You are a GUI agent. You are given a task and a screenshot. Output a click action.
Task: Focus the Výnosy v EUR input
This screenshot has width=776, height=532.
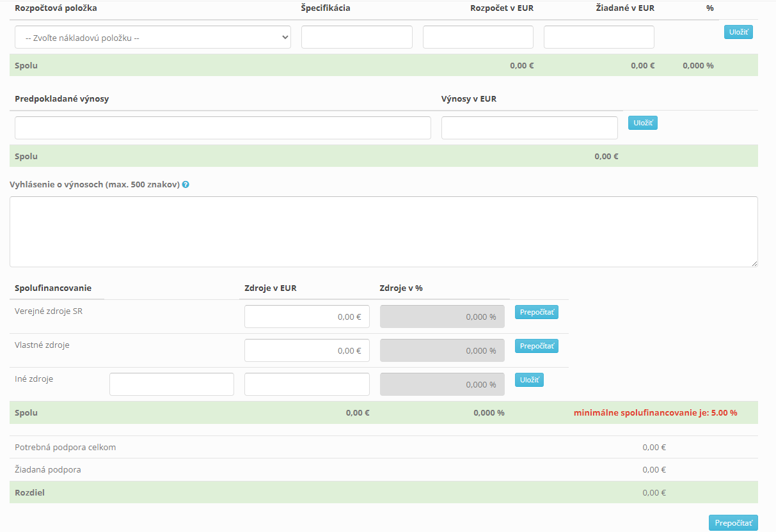529,128
